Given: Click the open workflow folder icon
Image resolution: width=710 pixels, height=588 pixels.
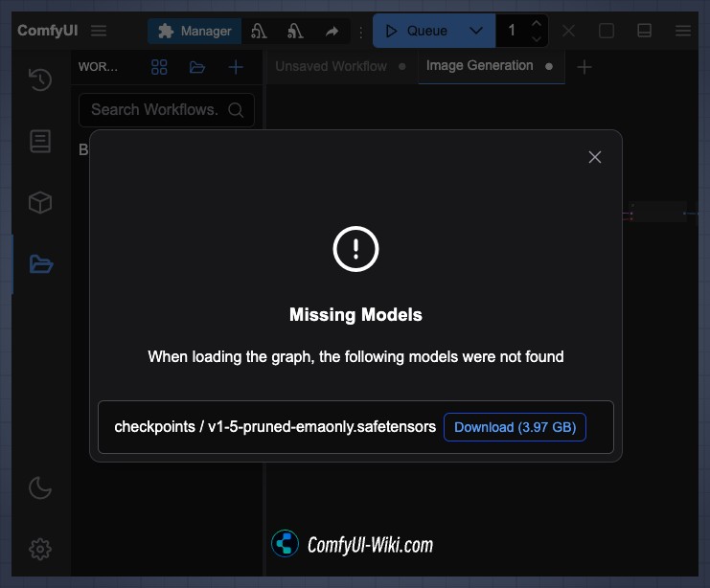Looking at the screenshot, I should click(197, 67).
